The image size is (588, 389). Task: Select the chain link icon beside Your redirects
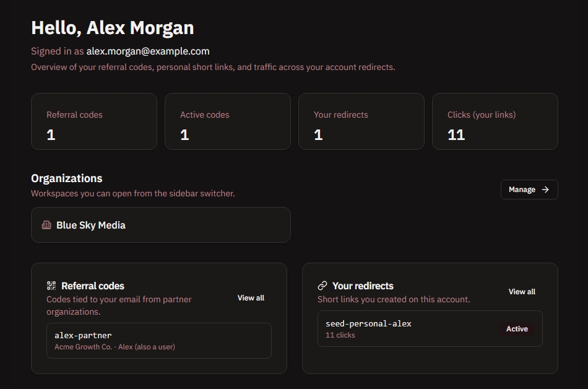point(322,286)
